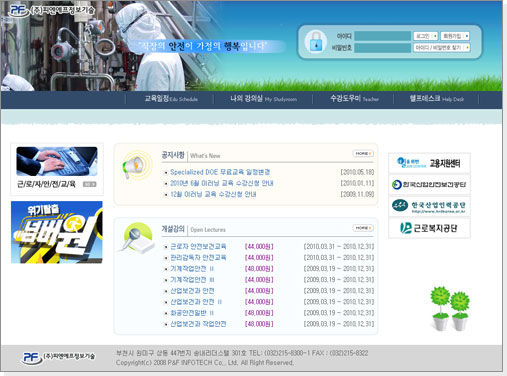Viewport: 507px width, 376px height.
Task: Open the 한국산업안전보건공단 banner
Action: [x=429, y=185]
